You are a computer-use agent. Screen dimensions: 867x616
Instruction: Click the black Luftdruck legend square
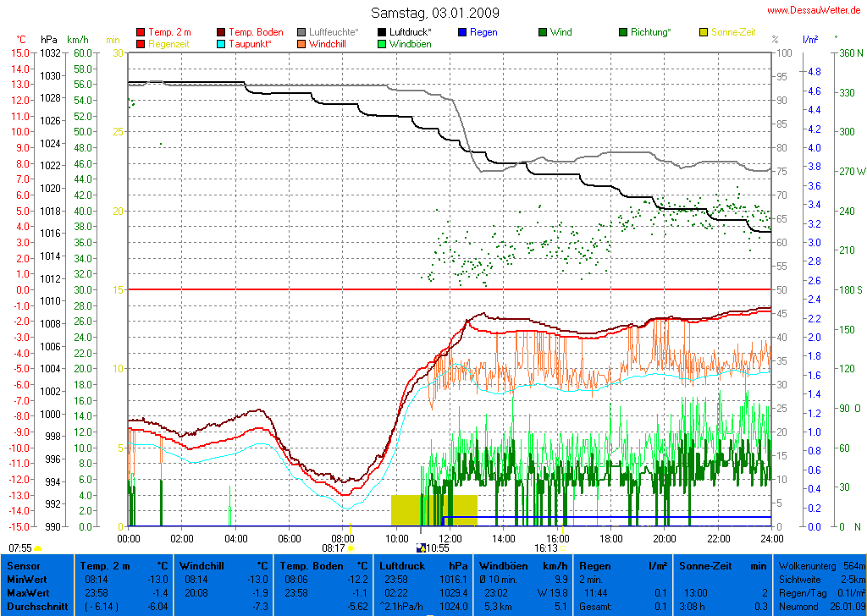[x=383, y=33]
